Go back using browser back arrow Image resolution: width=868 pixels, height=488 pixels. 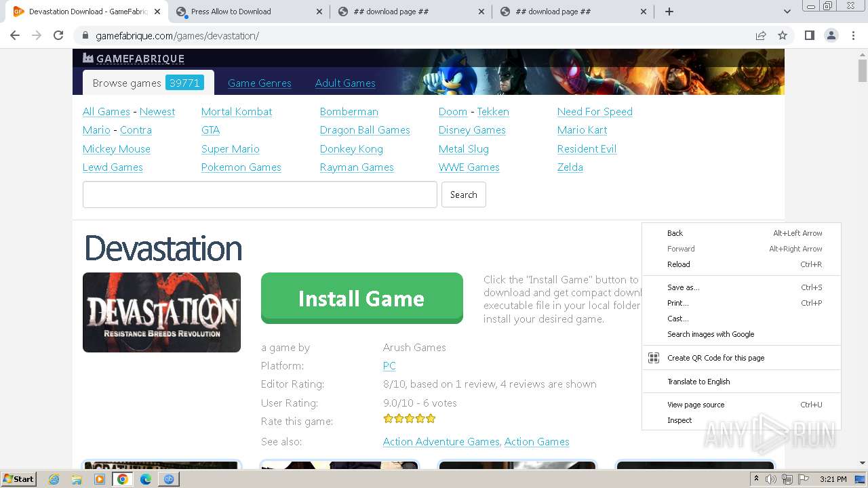click(15, 35)
